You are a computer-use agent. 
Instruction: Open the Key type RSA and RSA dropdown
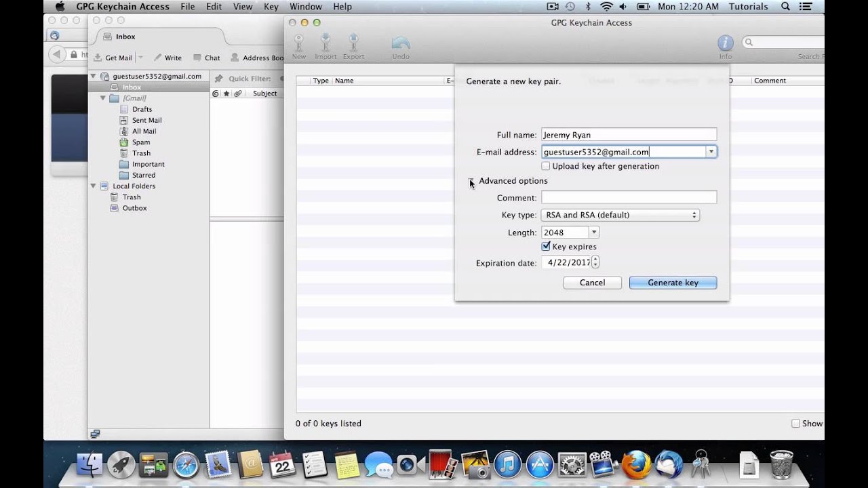click(x=620, y=215)
